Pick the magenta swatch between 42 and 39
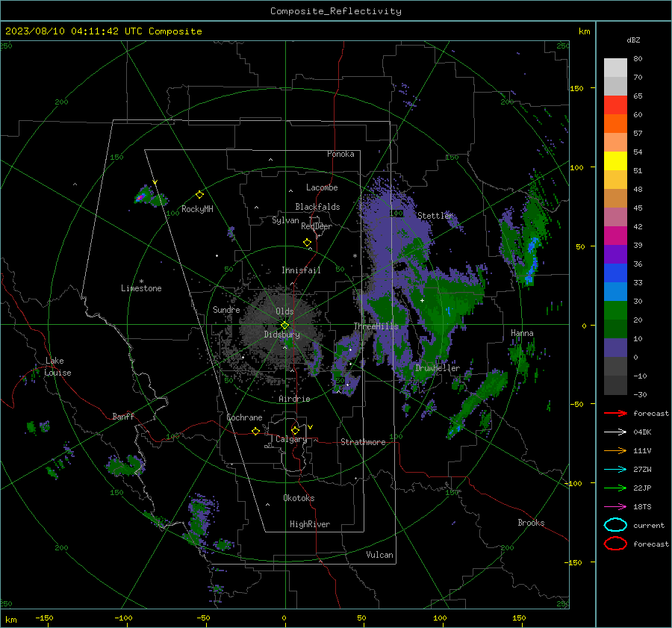This screenshot has height=628, width=672. click(x=615, y=236)
